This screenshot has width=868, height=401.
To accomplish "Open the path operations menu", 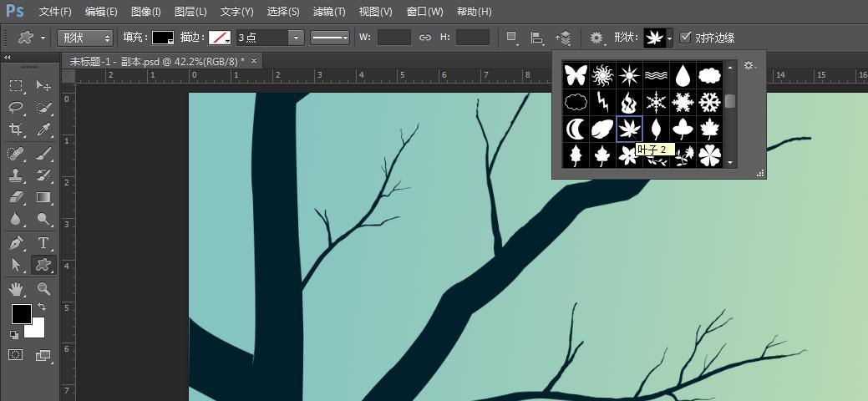I will [511, 38].
